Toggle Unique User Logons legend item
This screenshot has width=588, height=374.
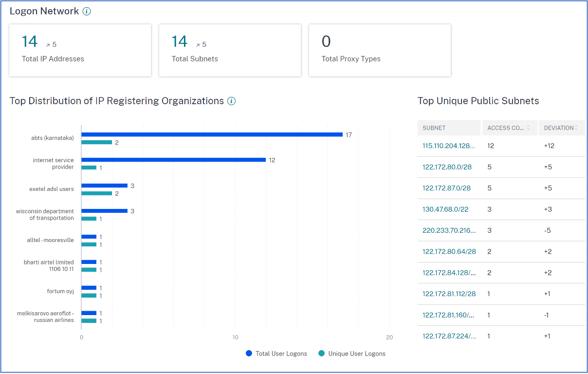point(356,354)
